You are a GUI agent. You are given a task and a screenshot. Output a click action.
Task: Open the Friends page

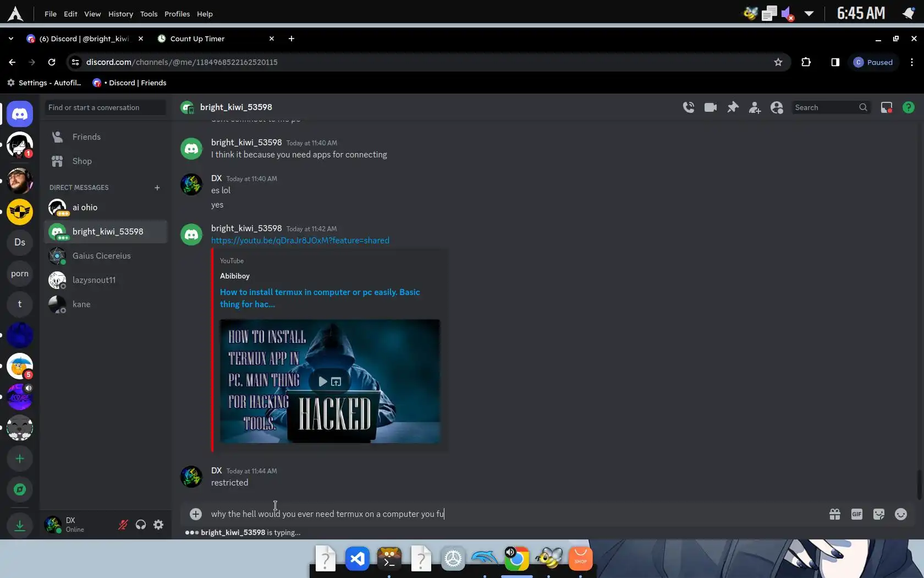click(106, 137)
